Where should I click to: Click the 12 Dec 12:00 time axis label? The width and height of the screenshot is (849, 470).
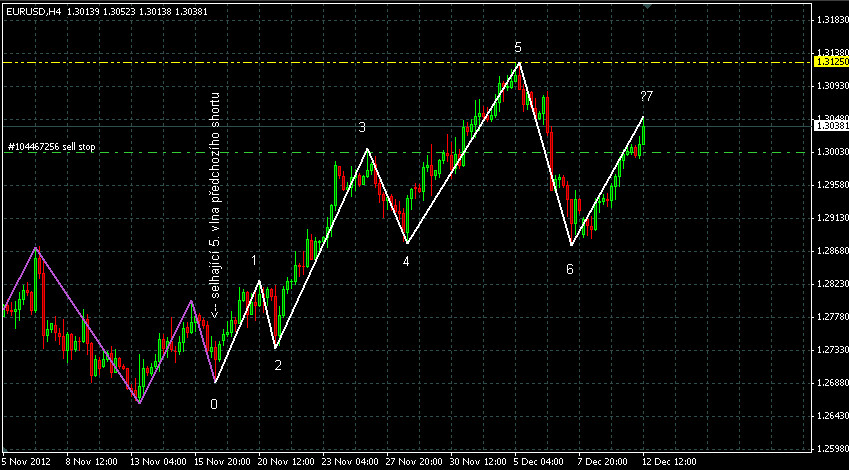pos(670,462)
